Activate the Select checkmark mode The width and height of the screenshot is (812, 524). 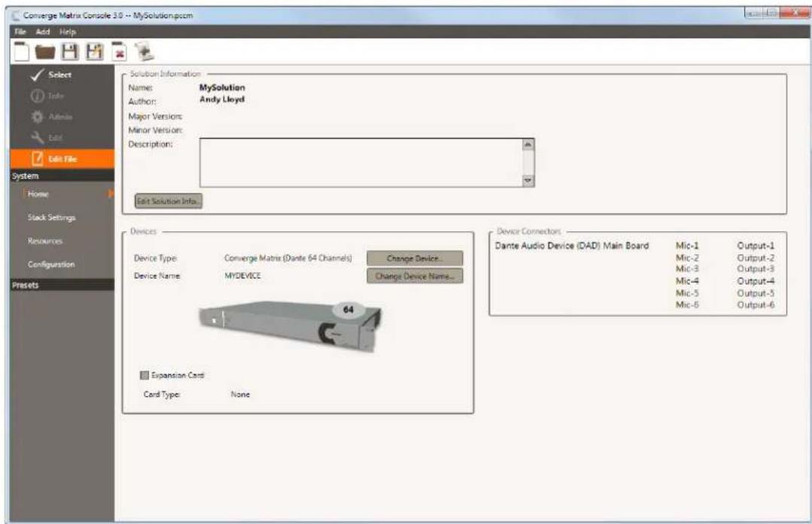click(50, 75)
